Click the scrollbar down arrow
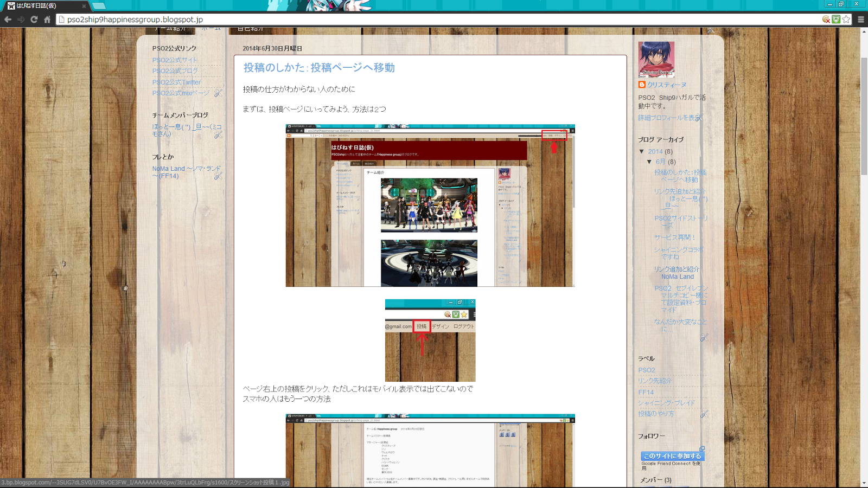868x488 pixels. tap(864, 483)
